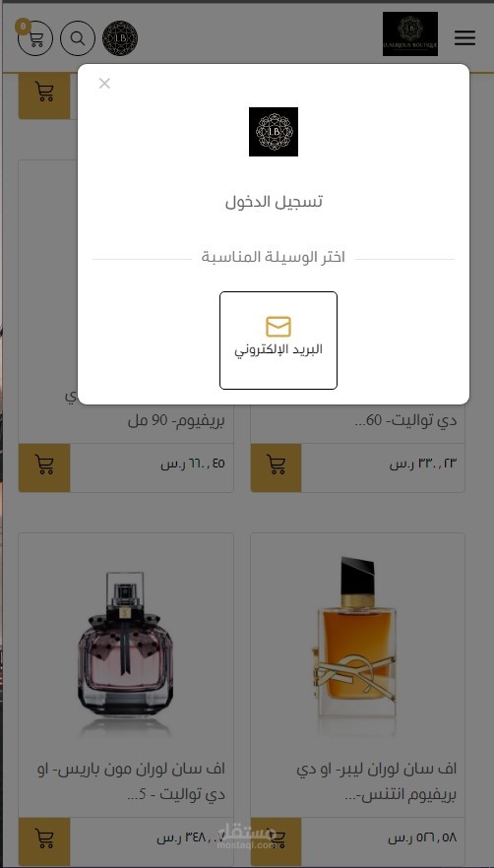494x868 pixels.
Task: Open the بريفيوم- 90 مل product link
Action: [176, 421]
